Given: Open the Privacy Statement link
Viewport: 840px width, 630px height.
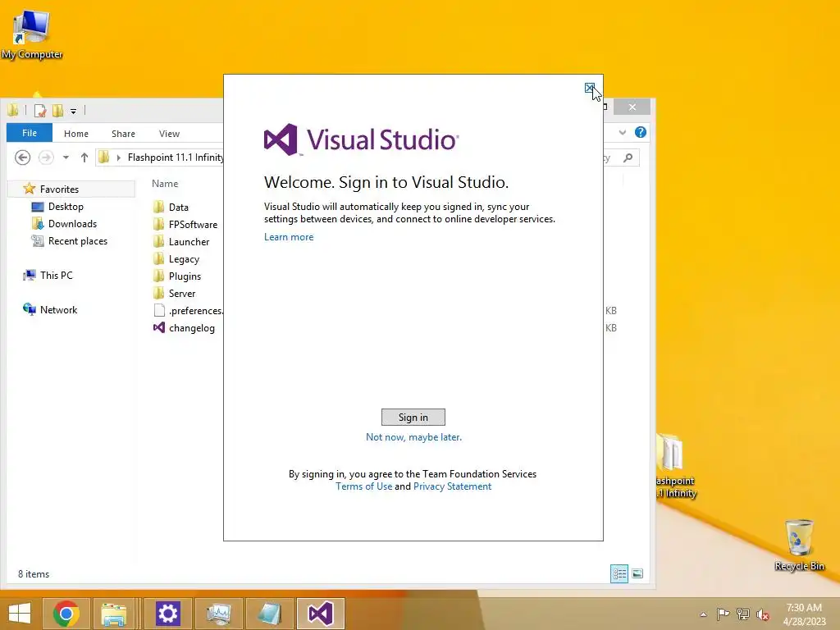Looking at the screenshot, I should click(452, 486).
